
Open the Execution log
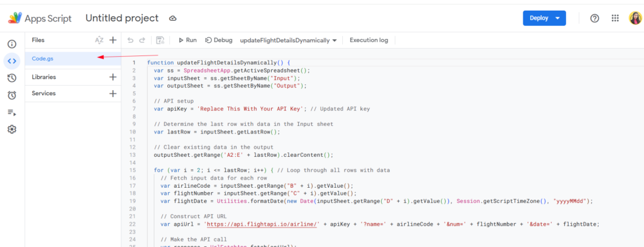pos(369,40)
